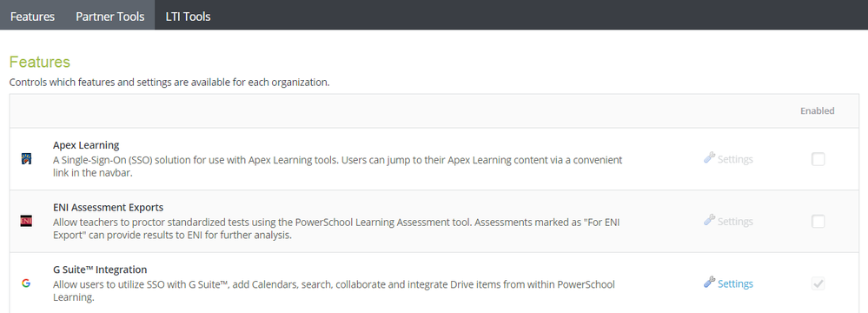Screen dimensions: 868x313
Task: Click the G Suite™ Integration title
Action: 100,270
